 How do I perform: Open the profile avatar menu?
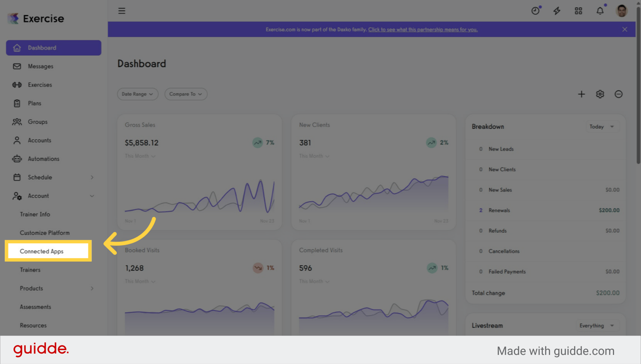pos(621,10)
